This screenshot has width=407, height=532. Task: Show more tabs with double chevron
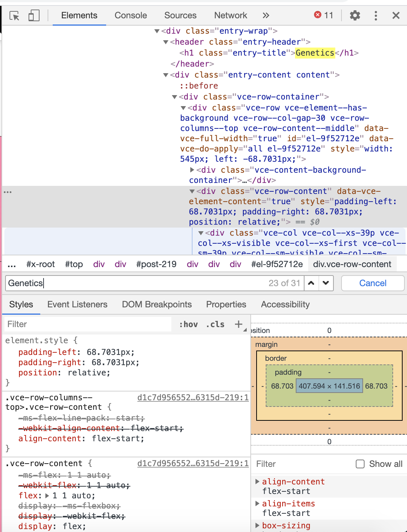tap(266, 15)
